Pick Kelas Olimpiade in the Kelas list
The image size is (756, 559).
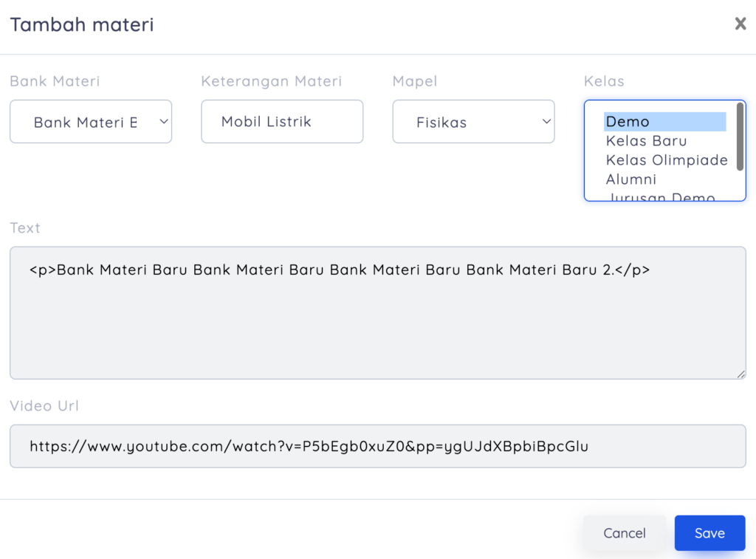tap(666, 160)
